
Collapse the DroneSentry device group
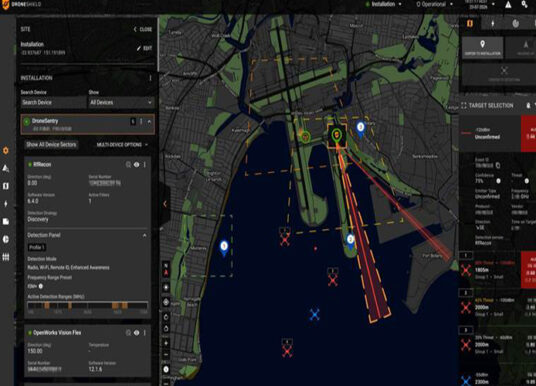pos(149,122)
